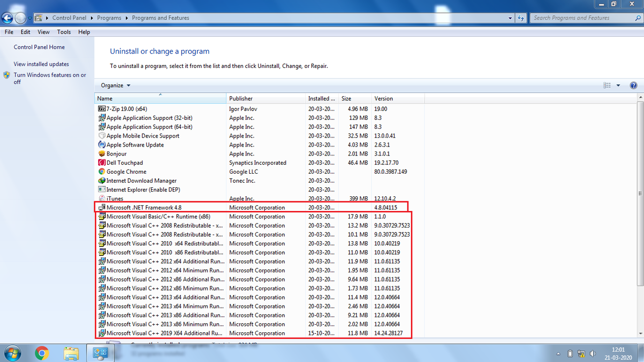Expand the arrow after Programs breadcrumb
The height and width of the screenshot is (362, 644).
point(127,18)
